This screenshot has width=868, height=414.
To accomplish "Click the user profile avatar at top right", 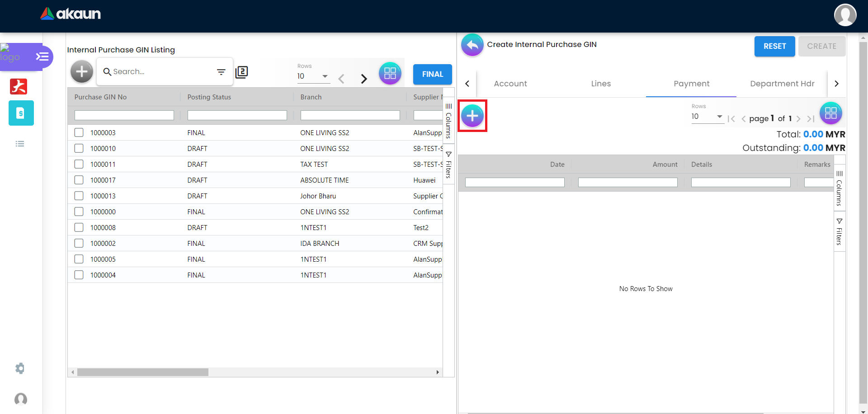I will point(845,15).
